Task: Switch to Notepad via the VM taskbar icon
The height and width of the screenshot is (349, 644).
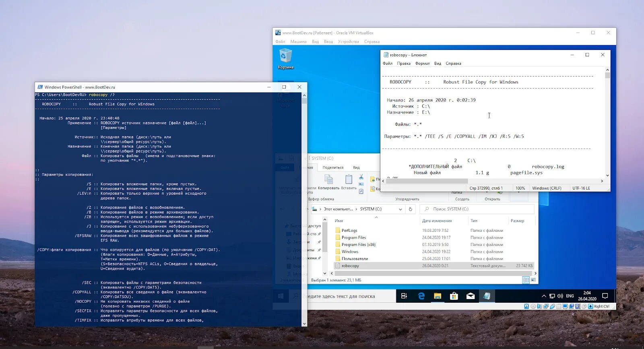Action: point(487,296)
